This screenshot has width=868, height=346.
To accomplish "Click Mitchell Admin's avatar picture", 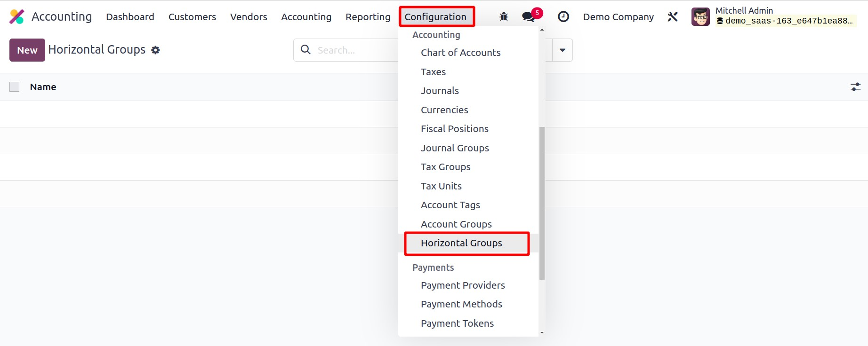I will [700, 17].
